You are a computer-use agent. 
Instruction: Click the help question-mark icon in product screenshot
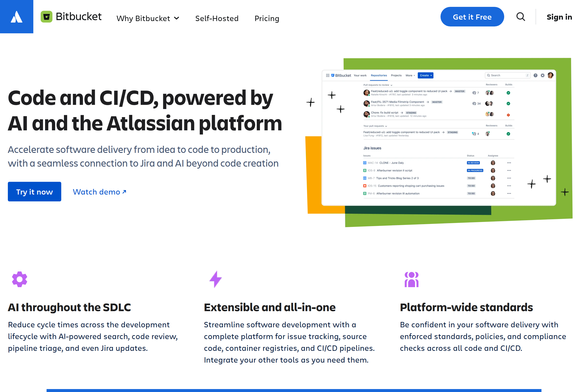[x=535, y=75]
